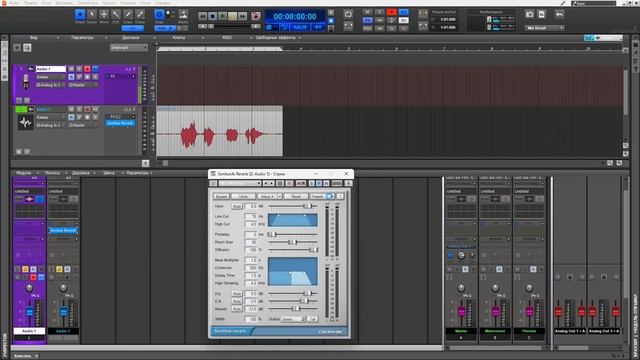Click the Diffusion slider handle

coord(313,249)
